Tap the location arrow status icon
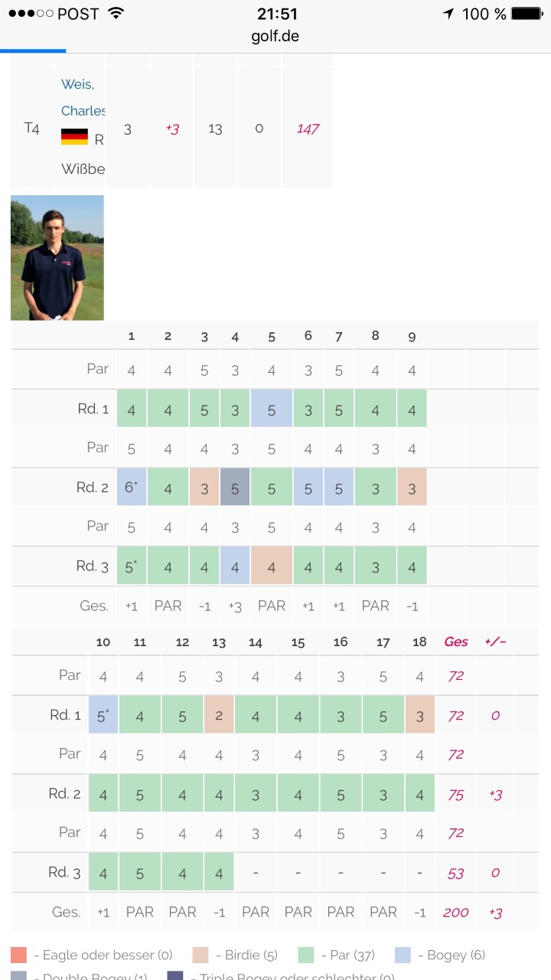Screen dimensions: 551x980 click(448, 14)
